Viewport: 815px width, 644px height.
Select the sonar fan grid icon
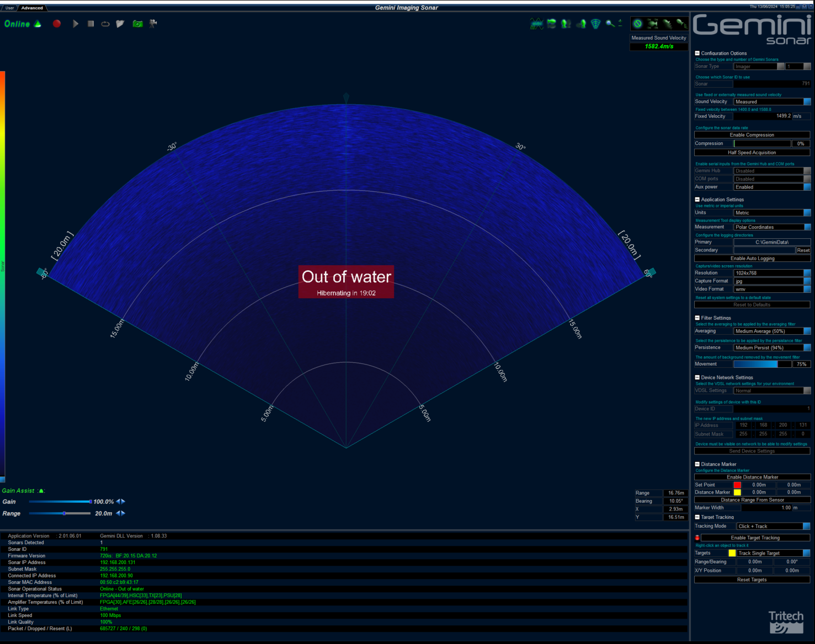coord(595,24)
